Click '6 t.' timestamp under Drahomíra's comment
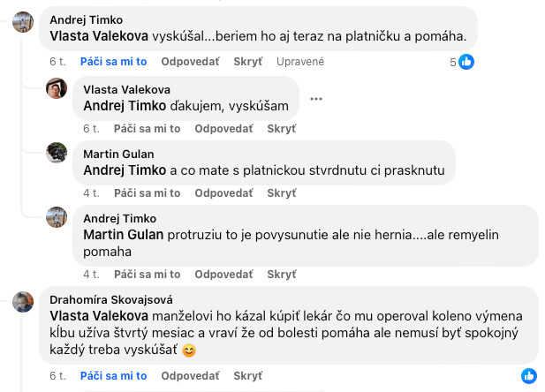The height and width of the screenshot is (392, 545). coord(57,376)
